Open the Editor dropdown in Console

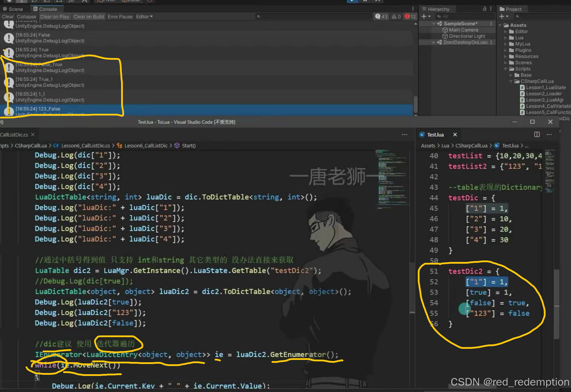(x=144, y=17)
